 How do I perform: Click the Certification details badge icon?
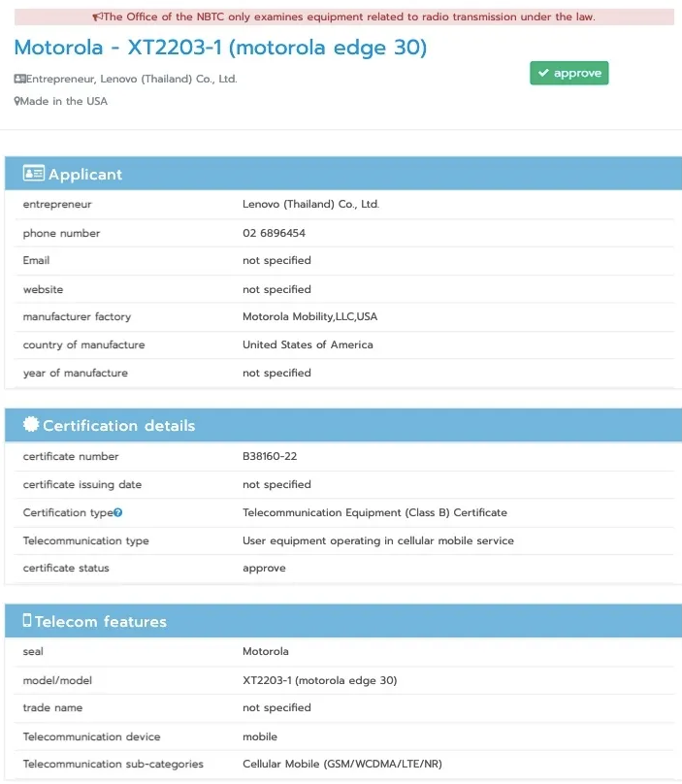tap(31, 425)
